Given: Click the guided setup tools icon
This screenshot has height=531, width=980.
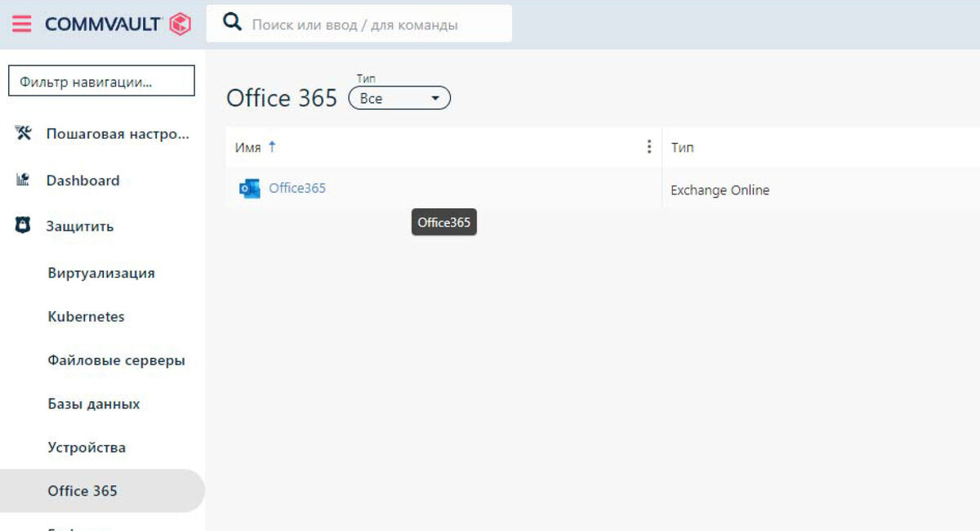Looking at the screenshot, I should (x=23, y=133).
